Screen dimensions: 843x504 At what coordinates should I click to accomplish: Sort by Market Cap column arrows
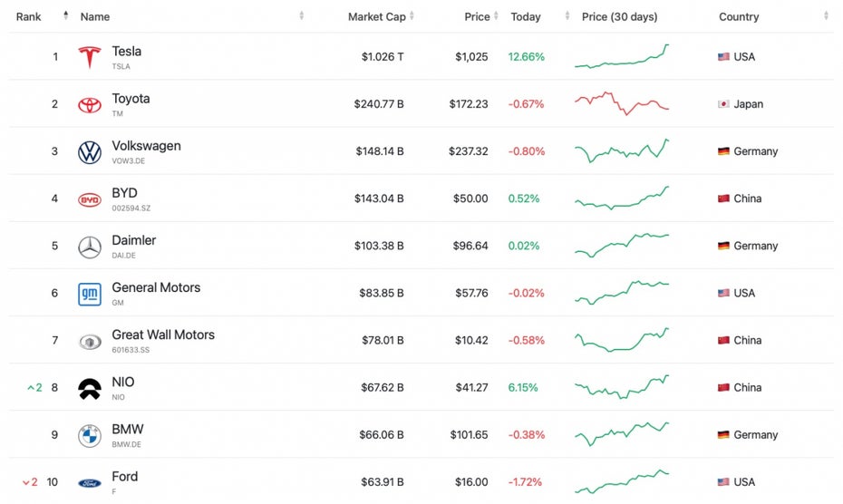point(412,15)
